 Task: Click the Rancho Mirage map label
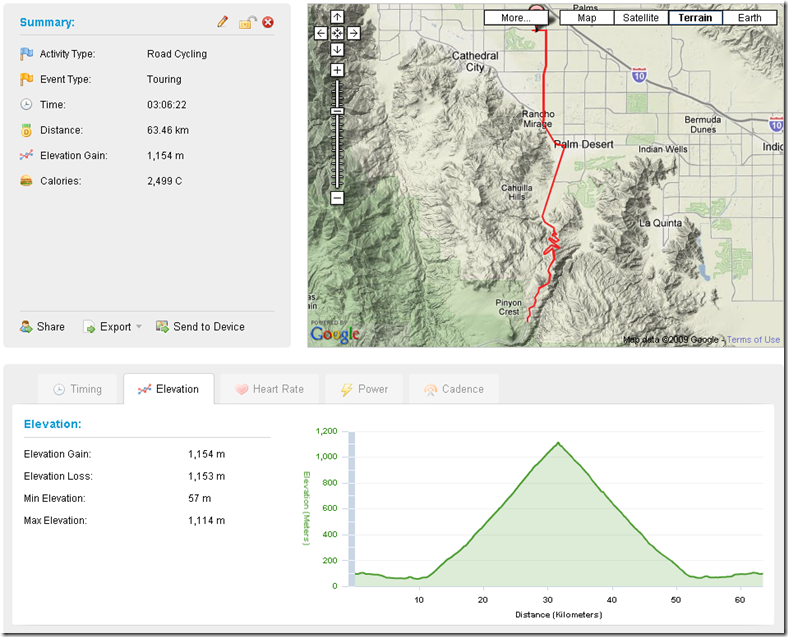coord(538,119)
